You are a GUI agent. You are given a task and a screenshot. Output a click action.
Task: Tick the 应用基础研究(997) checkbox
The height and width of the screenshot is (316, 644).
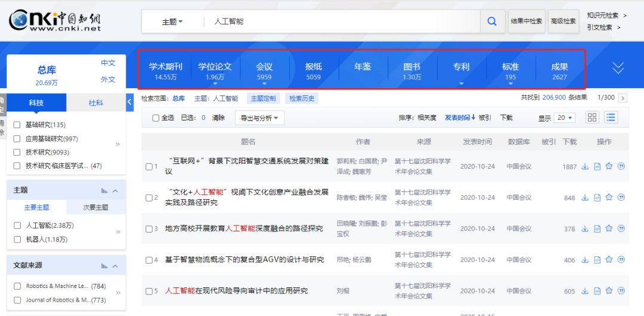17,138
